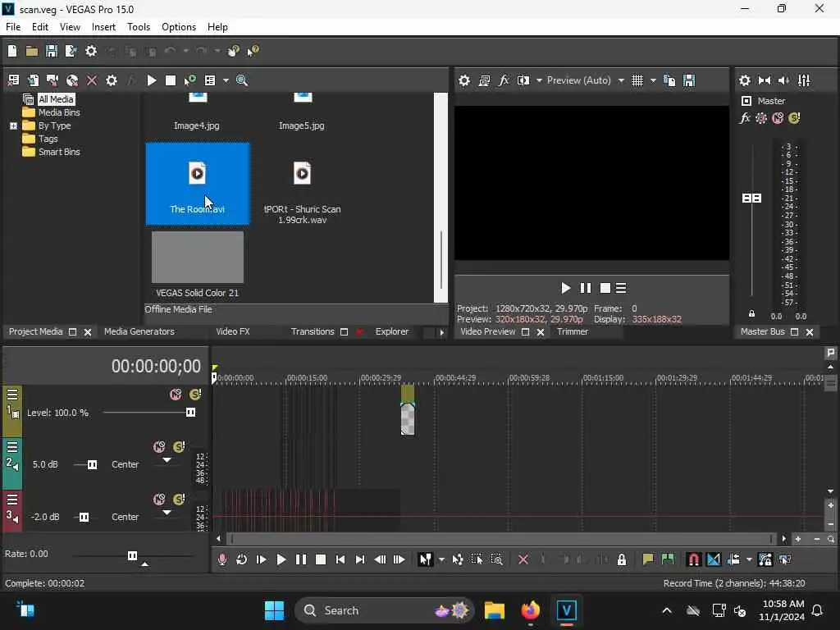
Task: Save snapshot to file in preview
Action: point(689,80)
